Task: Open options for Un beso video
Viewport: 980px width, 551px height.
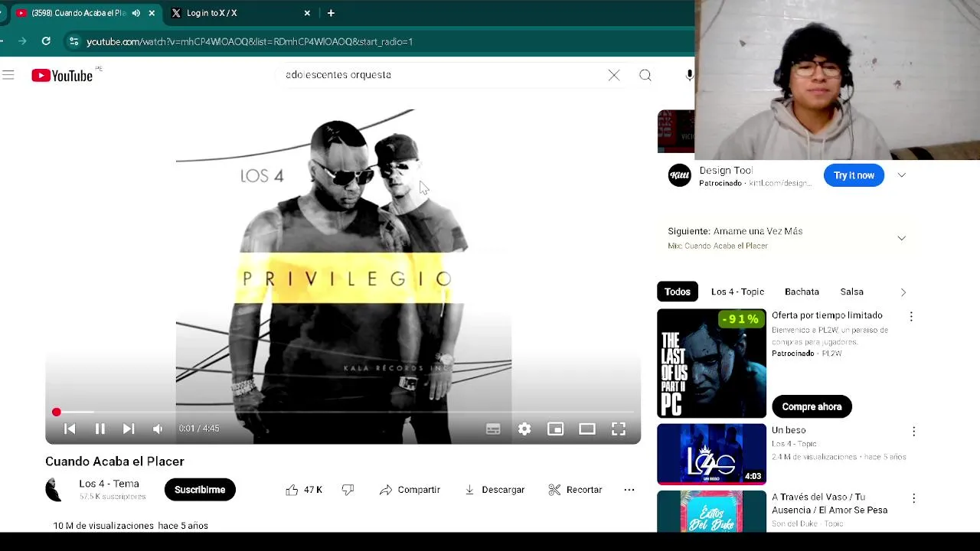Action: pyautogui.click(x=913, y=432)
